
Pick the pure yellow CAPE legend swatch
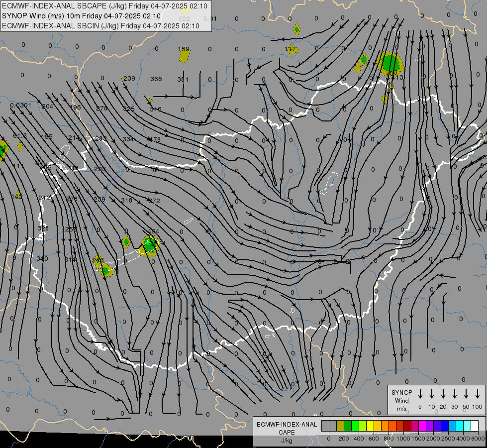point(370,426)
